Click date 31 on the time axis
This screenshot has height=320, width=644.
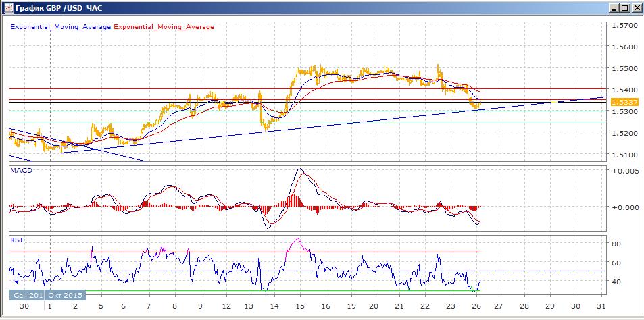pos(601,306)
